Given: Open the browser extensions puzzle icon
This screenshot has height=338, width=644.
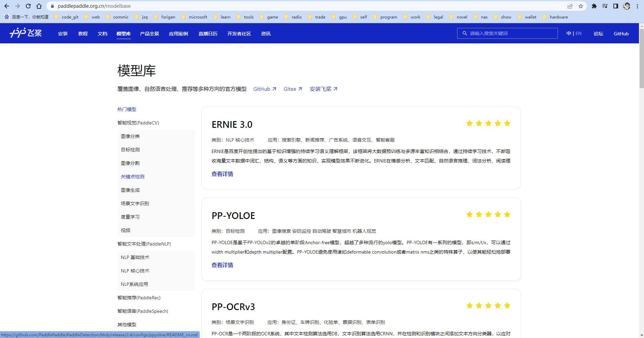Looking at the screenshot, I should 594,6.
